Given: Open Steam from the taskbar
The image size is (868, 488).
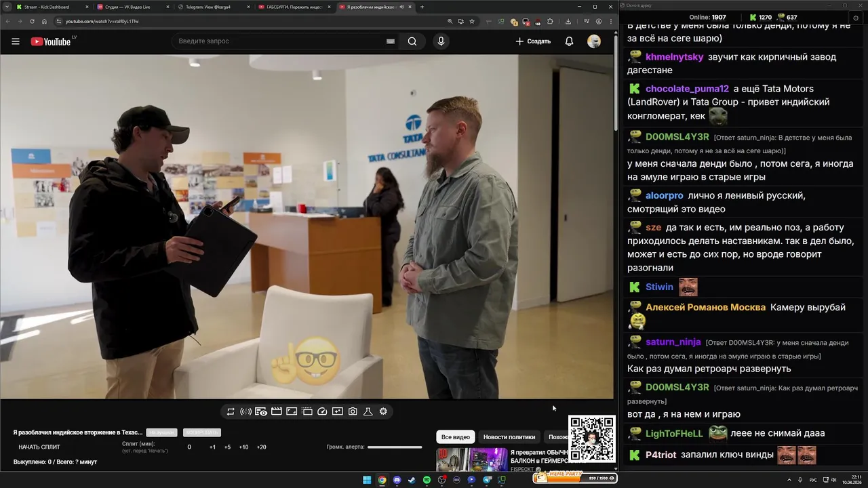Looking at the screenshot, I should (412, 480).
